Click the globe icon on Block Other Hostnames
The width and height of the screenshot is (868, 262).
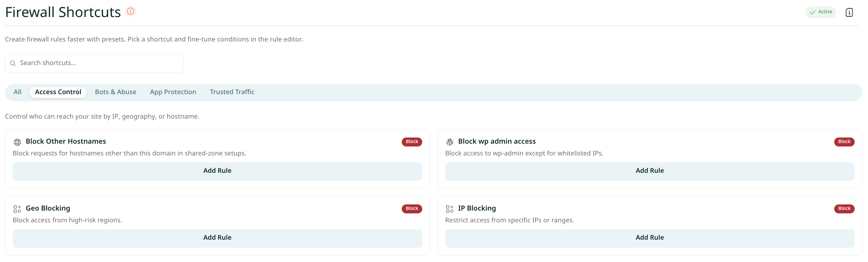pyautogui.click(x=17, y=142)
